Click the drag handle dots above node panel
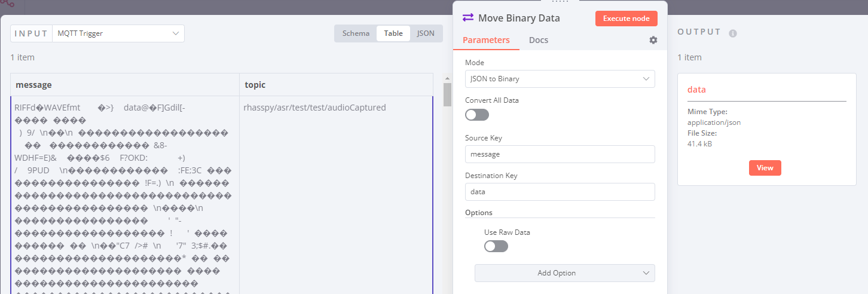The width and height of the screenshot is (868, 294). pyautogui.click(x=560, y=2)
